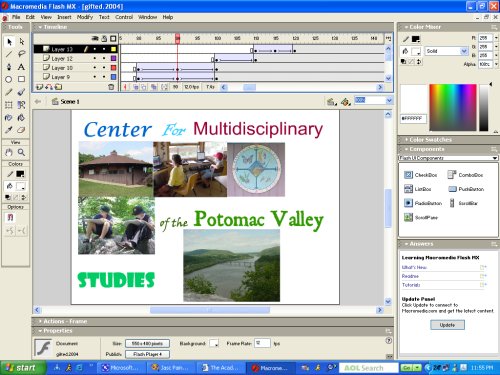Click Insert Layer icon below layers

[39, 87]
